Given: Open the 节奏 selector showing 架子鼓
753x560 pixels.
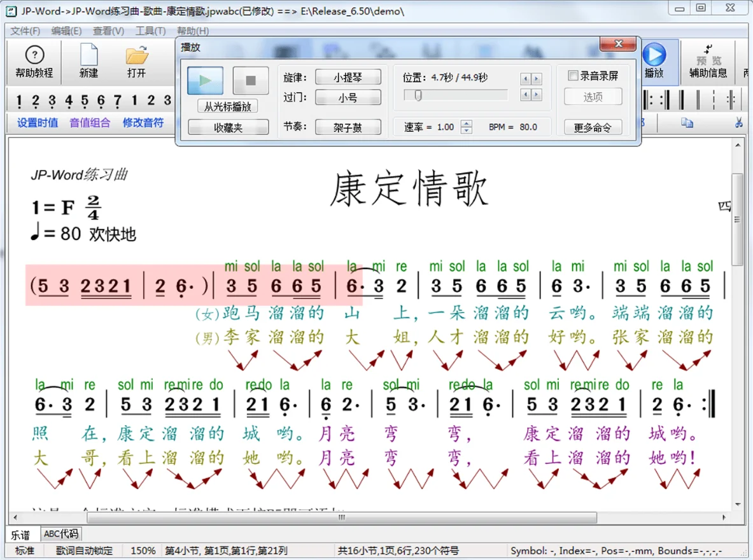Looking at the screenshot, I should click(348, 126).
